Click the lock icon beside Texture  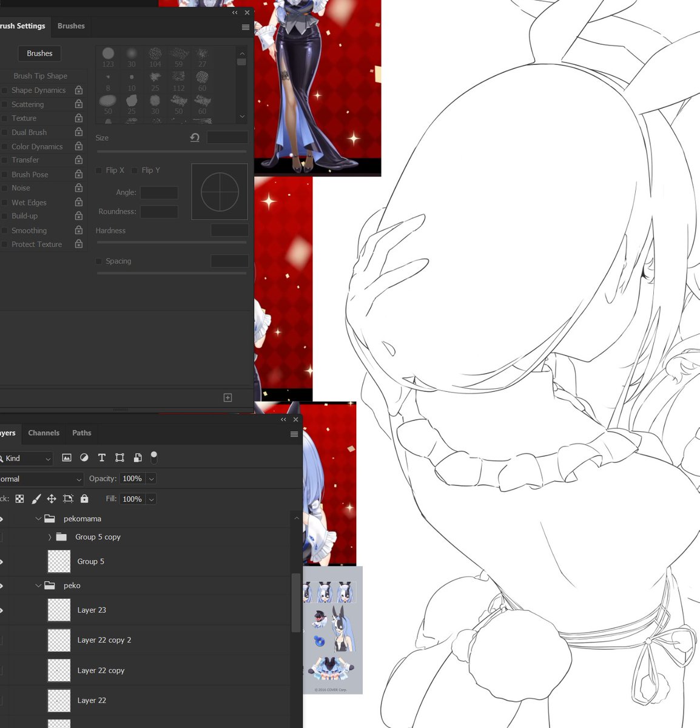(x=78, y=118)
